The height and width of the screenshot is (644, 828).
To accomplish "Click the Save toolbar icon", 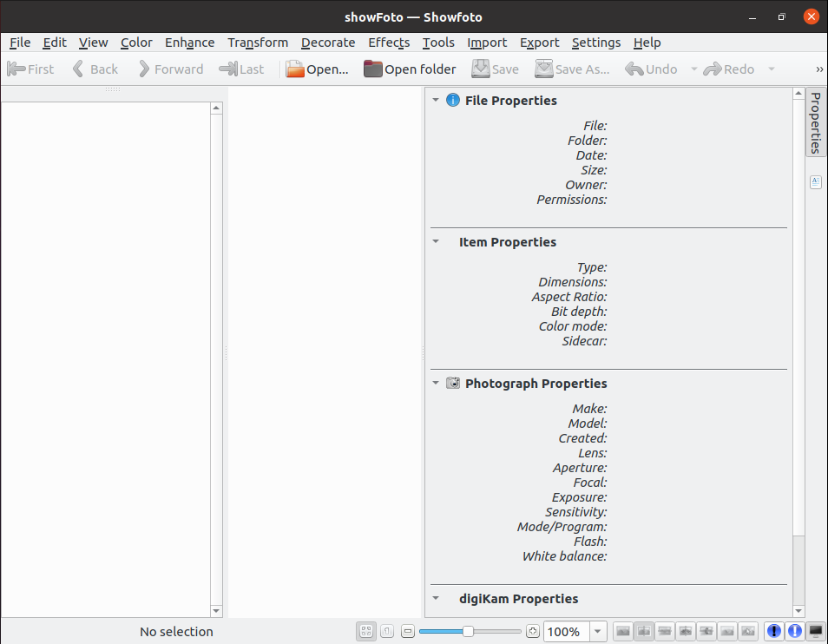I will (480, 69).
